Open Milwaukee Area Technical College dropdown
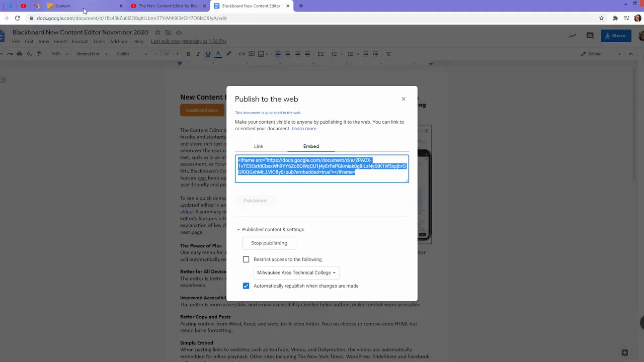644x362 pixels. [296, 273]
